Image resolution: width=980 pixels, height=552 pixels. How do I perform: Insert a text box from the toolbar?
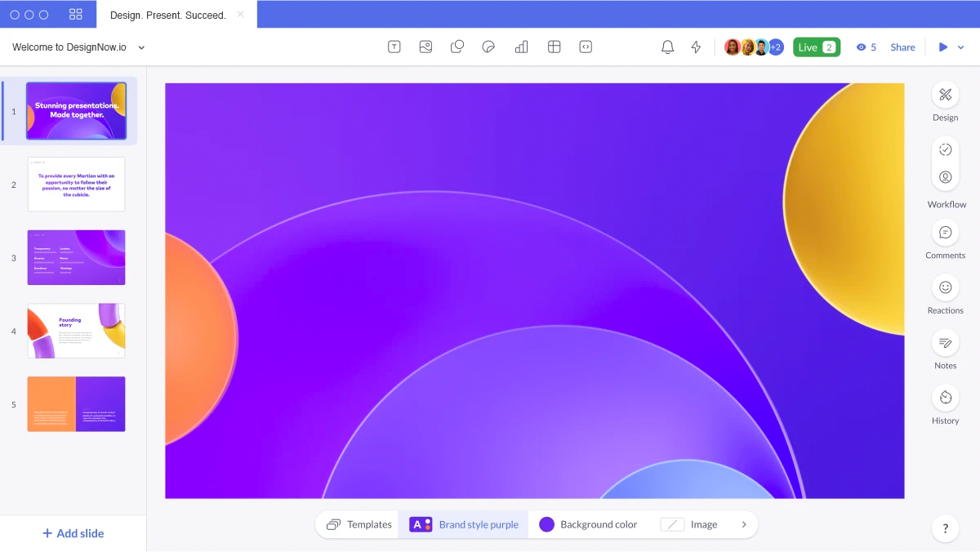tap(394, 47)
